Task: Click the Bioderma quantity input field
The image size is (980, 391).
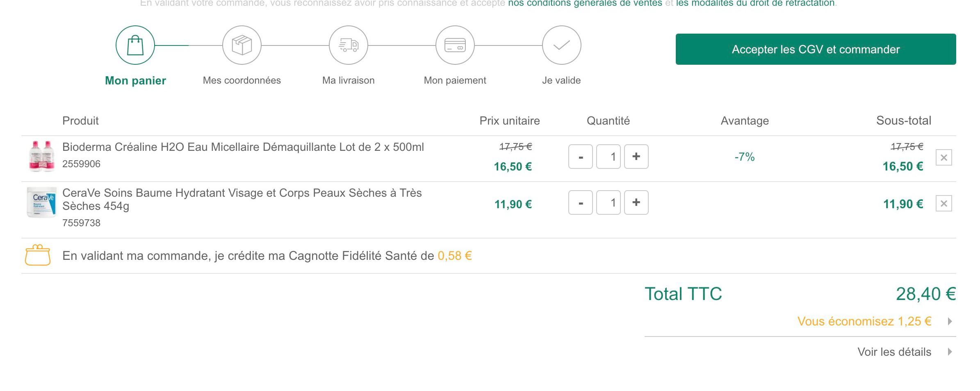Action: pyautogui.click(x=608, y=157)
